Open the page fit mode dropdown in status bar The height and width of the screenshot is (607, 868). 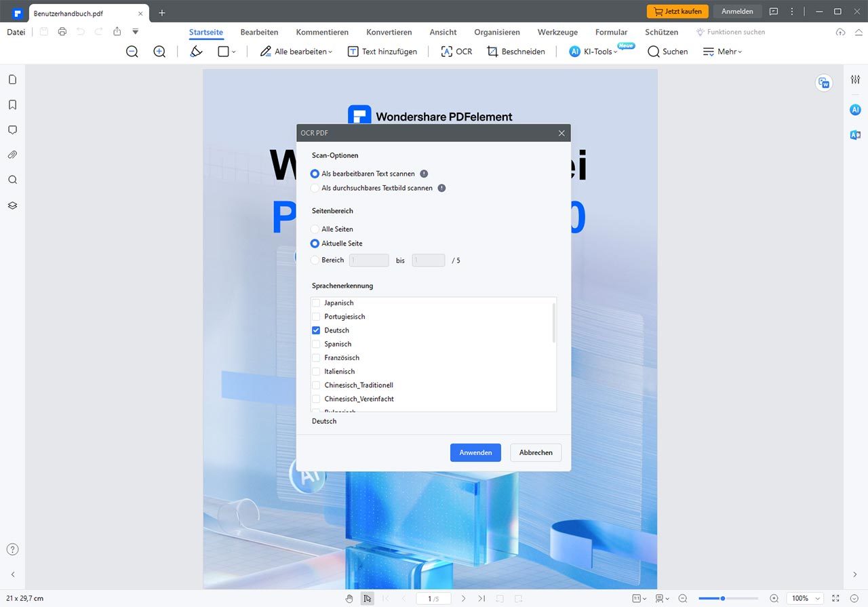[x=639, y=598]
